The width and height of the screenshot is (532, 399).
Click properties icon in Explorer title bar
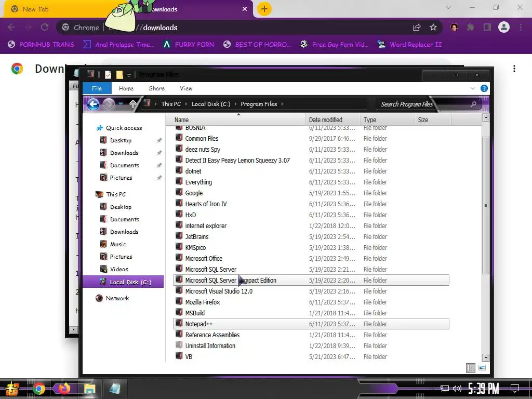[108, 75]
